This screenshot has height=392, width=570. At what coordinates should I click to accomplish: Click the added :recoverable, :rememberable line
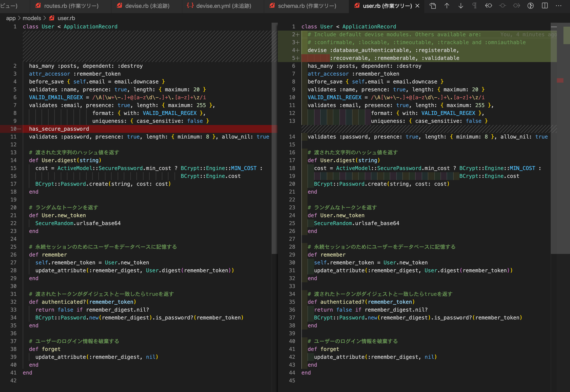[x=394, y=58]
